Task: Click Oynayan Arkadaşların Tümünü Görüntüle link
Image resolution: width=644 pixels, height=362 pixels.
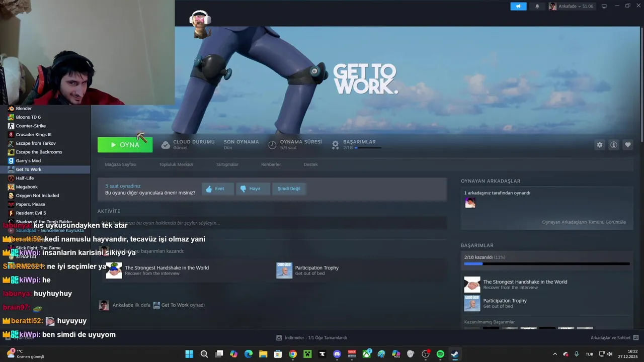Action: [x=584, y=222]
